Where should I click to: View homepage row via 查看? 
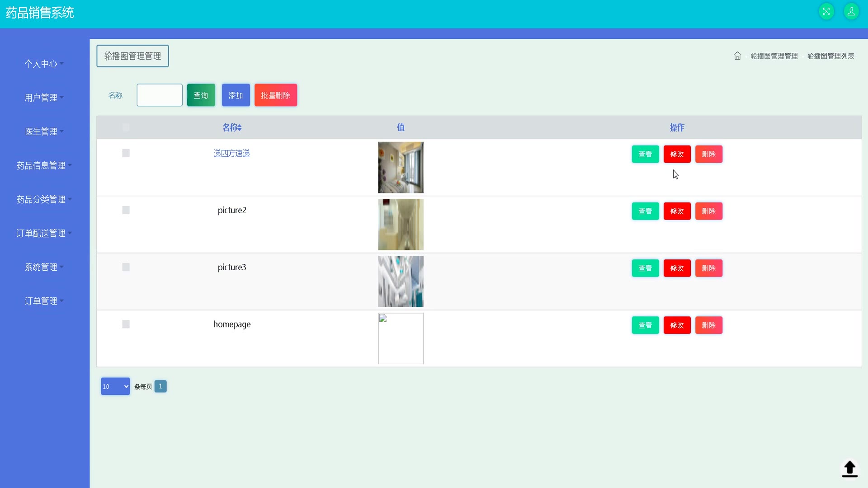(645, 325)
